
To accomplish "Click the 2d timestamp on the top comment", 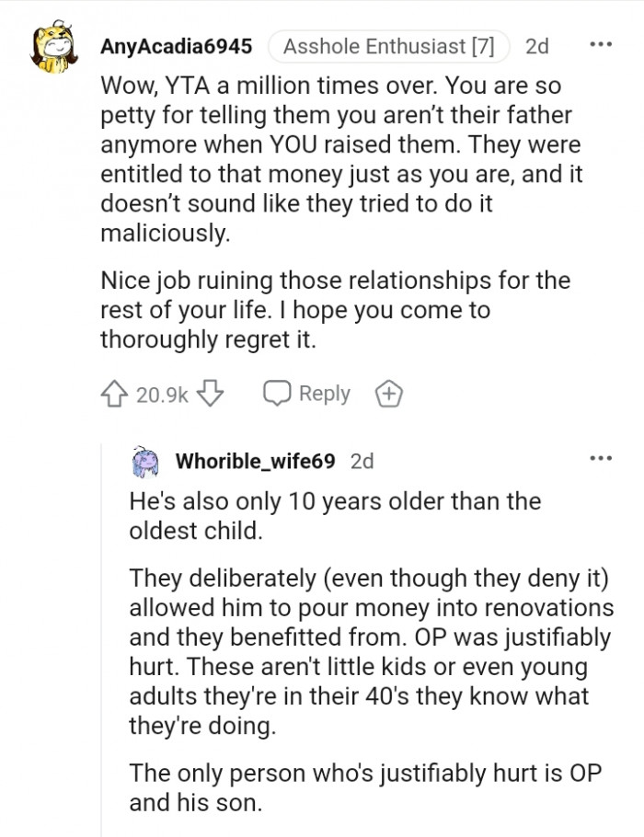I will 538,43.
